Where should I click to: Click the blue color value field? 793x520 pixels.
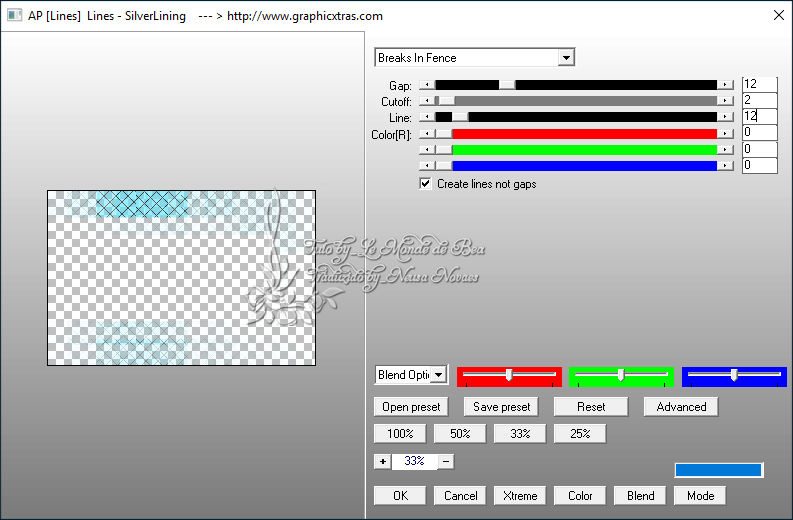tap(759, 165)
